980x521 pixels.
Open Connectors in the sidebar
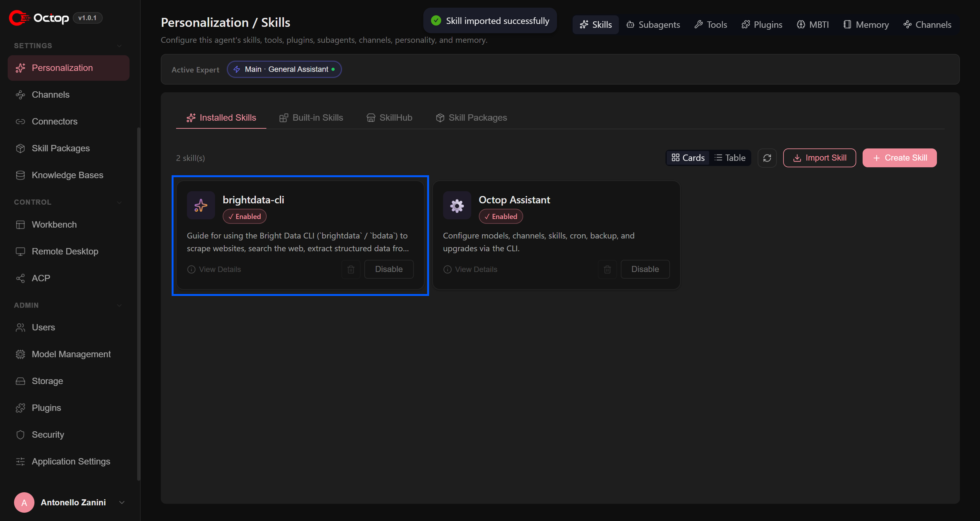click(69, 122)
